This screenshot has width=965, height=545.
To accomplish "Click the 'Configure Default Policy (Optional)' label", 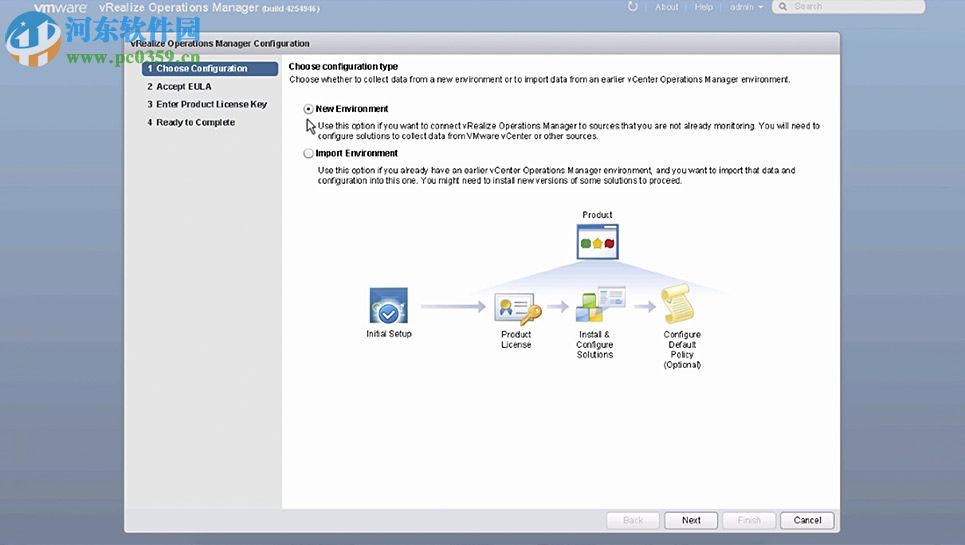I will tap(682, 349).
